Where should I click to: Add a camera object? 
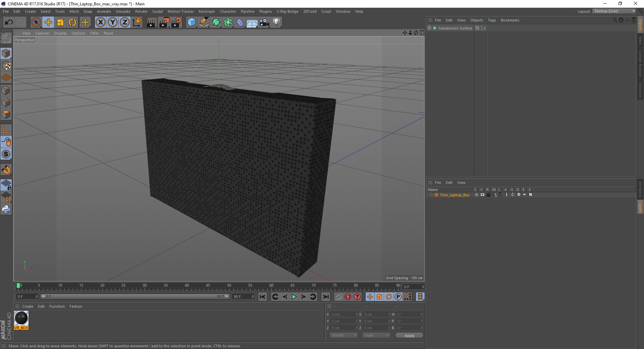pos(264,22)
